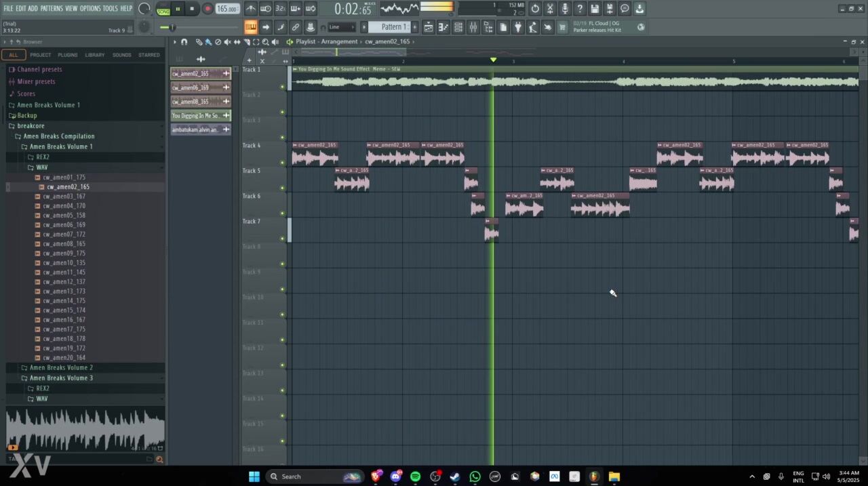This screenshot has width=868, height=486.
Task: Open the mixer window icon
Action: click(x=473, y=27)
